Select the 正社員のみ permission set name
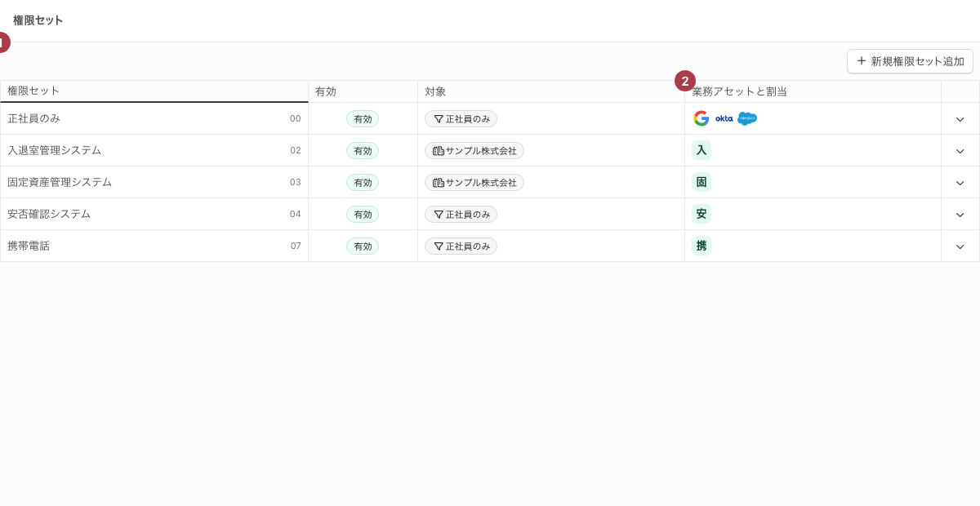 click(x=33, y=118)
